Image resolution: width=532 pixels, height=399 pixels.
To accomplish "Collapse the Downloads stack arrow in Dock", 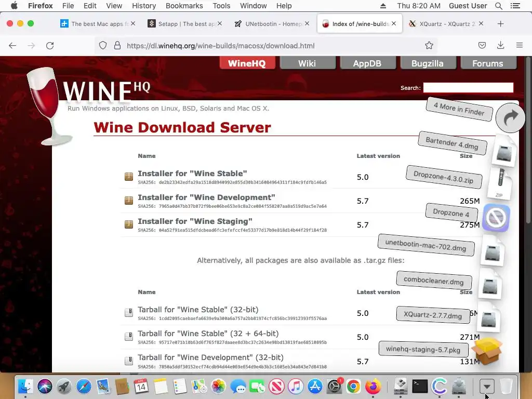I will pos(487,387).
